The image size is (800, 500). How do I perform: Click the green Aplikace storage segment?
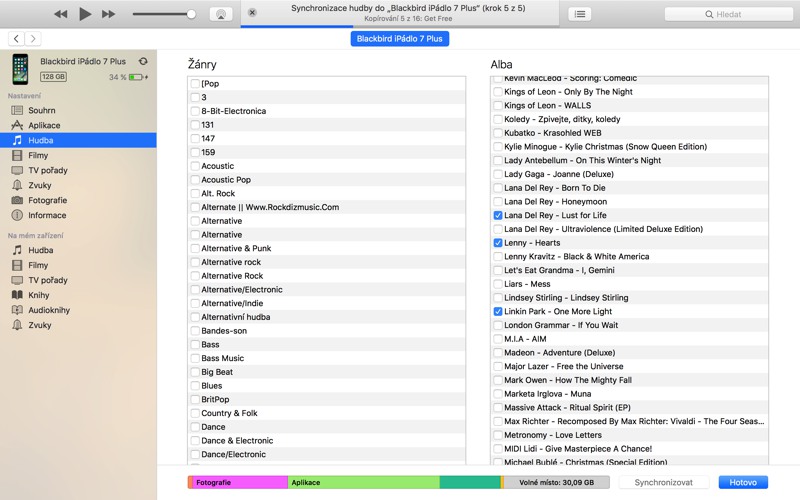(364, 482)
